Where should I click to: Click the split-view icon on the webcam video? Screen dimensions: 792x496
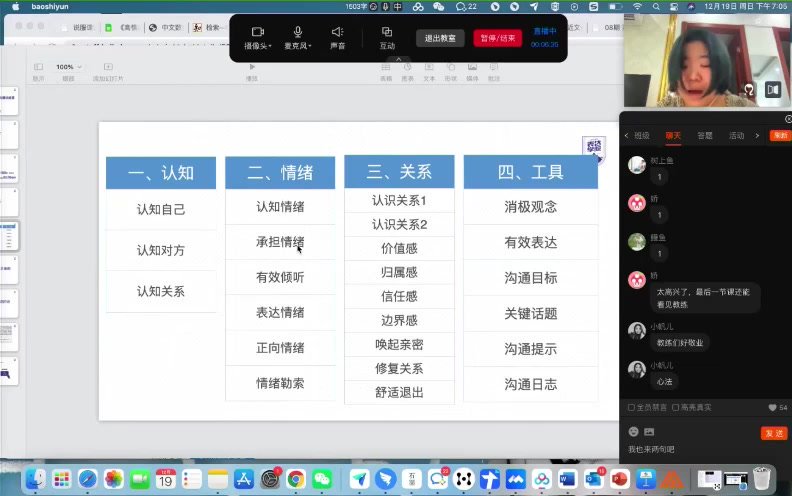click(x=772, y=90)
